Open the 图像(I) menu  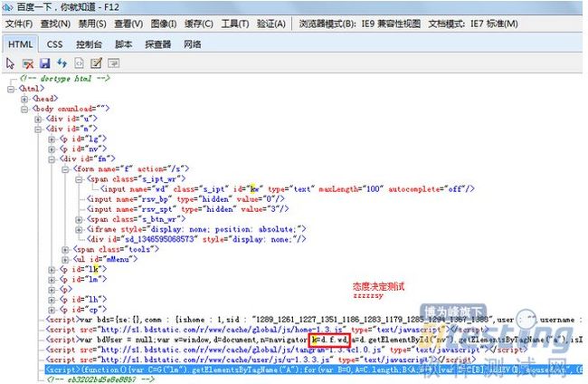coord(164,24)
